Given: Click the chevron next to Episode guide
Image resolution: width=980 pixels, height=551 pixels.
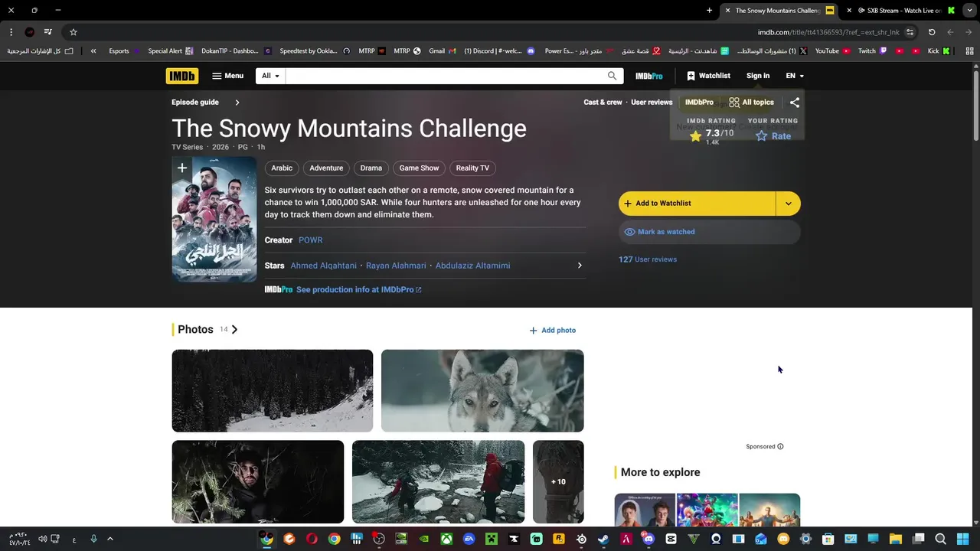Looking at the screenshot, I should point(237,102).
